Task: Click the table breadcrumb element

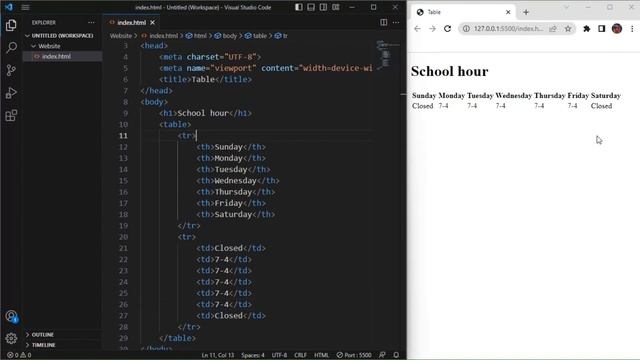Action: (256, 36)
